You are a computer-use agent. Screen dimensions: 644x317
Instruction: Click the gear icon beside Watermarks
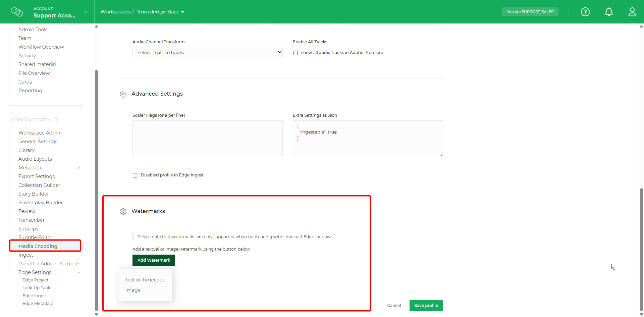[x=123, y=211]
